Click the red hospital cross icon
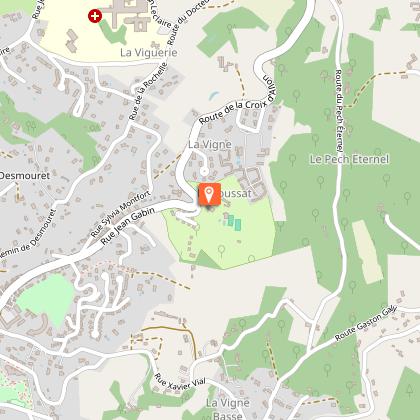Image resolution: width=420 pixels, height=420 pixels. pos(95,16)
